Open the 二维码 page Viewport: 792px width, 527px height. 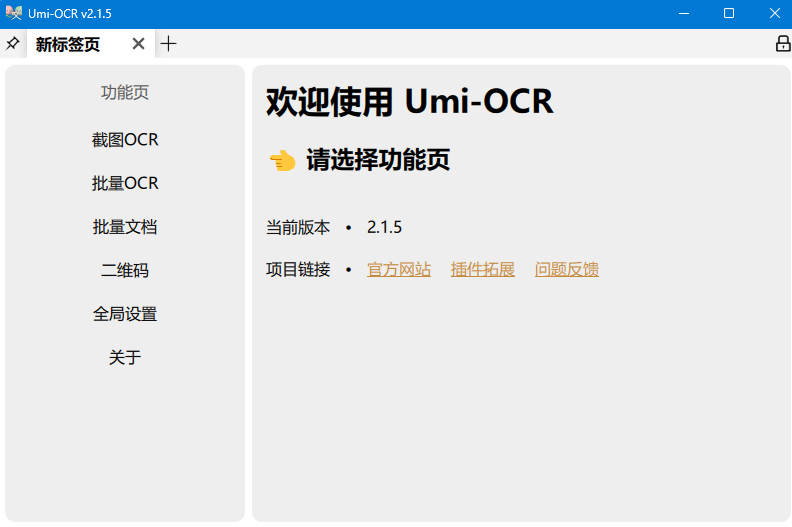tap(125, 270)
